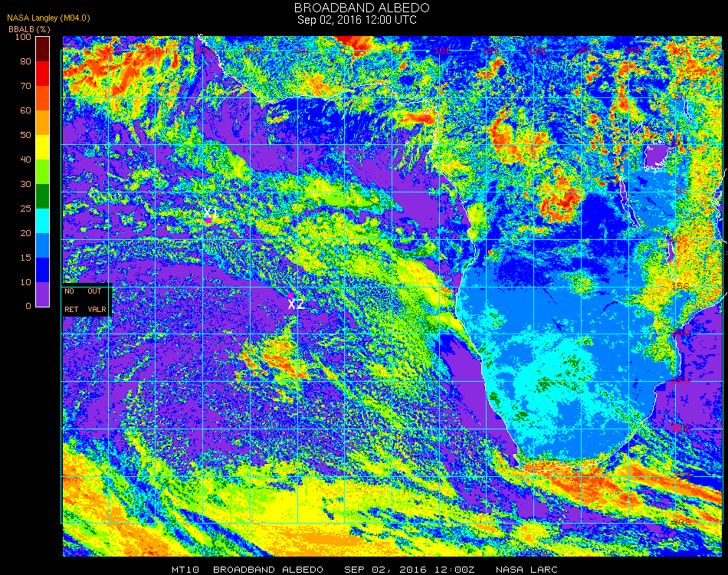Click the '15E' longitude label
This screenshot has height=575, width=728.
click(490, 51)
